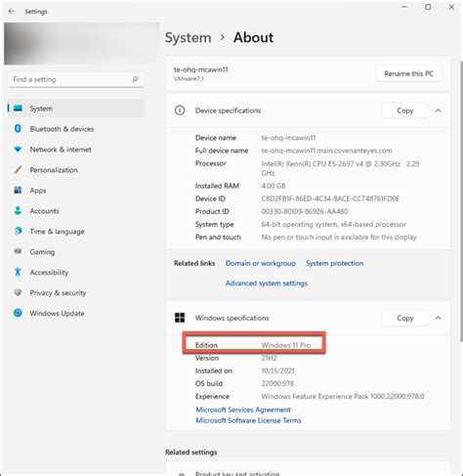This screenshot has width=463, height=476.
Task: Click the Experience value Feature Experience Pack
Action: pyautogui.click(x=343, y=396)
